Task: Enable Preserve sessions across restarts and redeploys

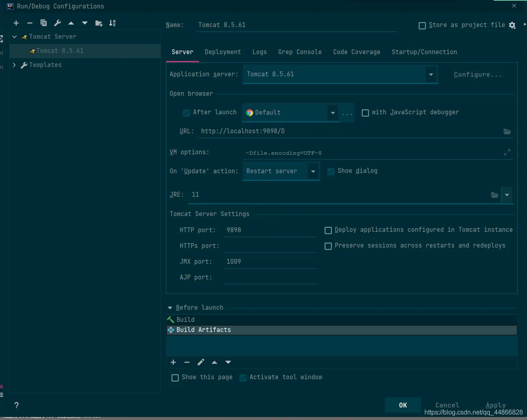Action: [x=328, y=246]
